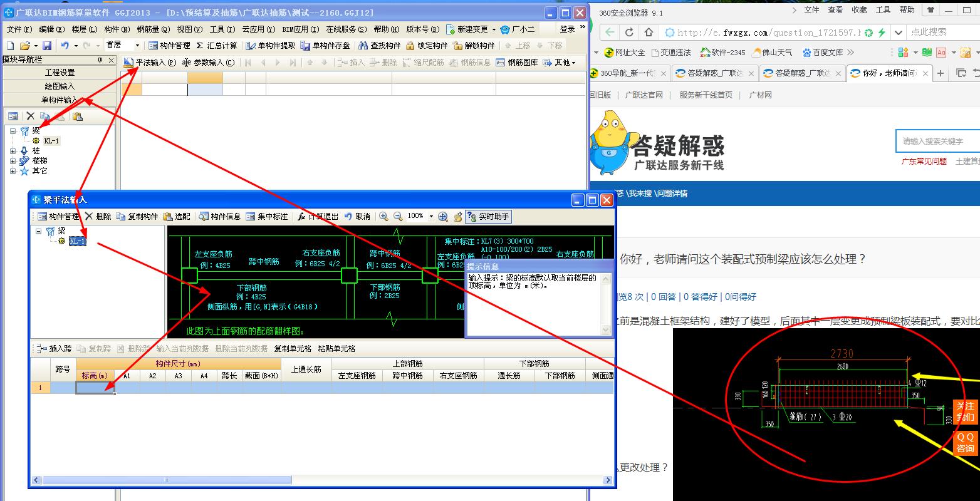Click 集中标注 in the beam dialog toolbar
Viewport: 980px width, 501px height.
(267, 216)
